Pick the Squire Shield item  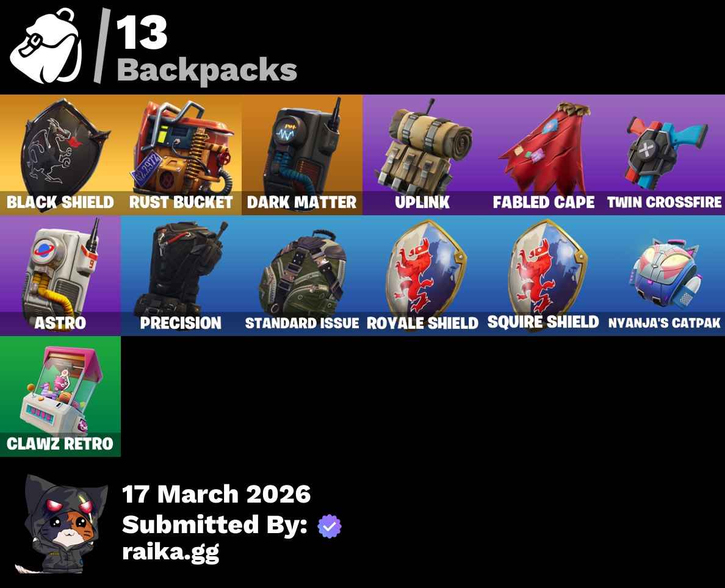click(x=543, y=276)
